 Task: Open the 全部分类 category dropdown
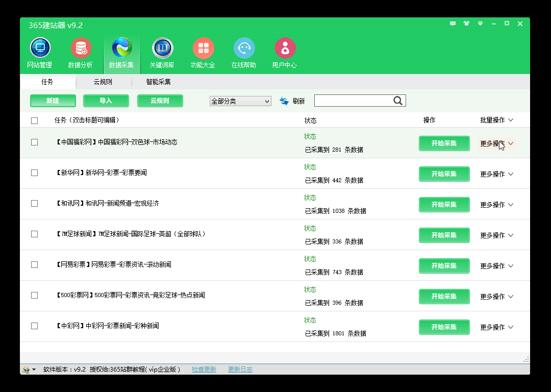coord(240,101)
